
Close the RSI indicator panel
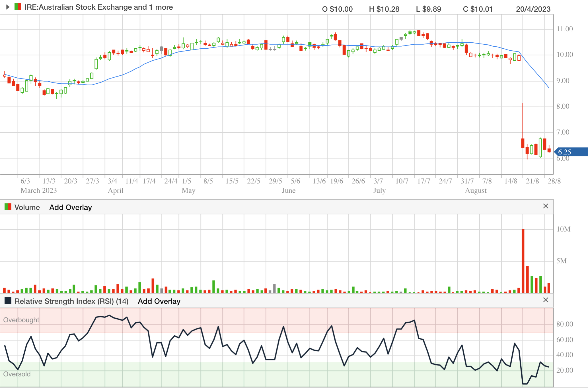[x=545, y=300]
